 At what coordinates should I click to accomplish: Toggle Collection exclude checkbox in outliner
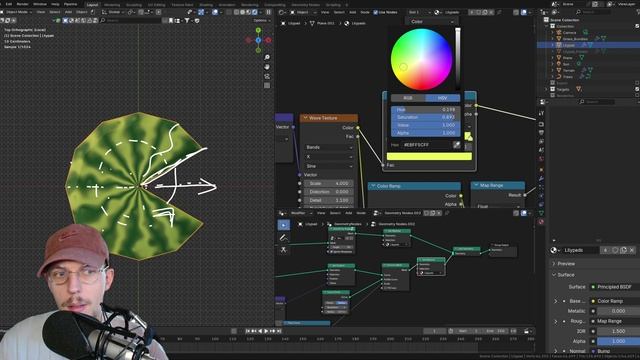coord(637,26)
